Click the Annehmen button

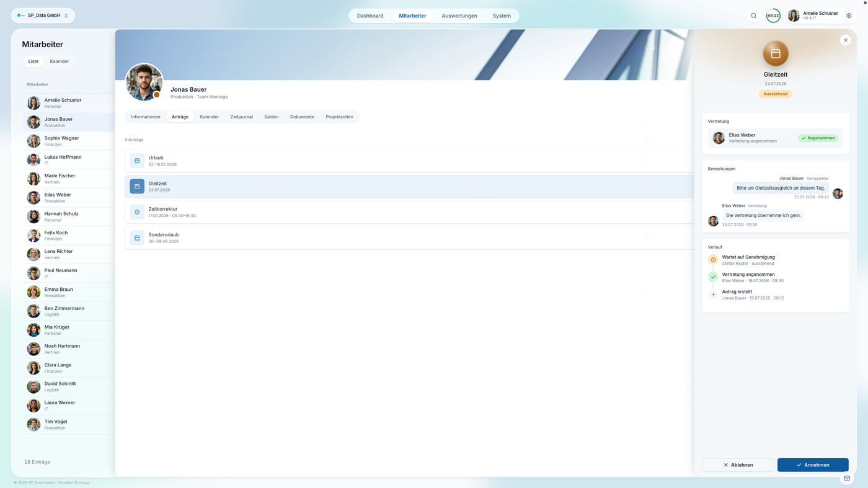coord(813,464)
